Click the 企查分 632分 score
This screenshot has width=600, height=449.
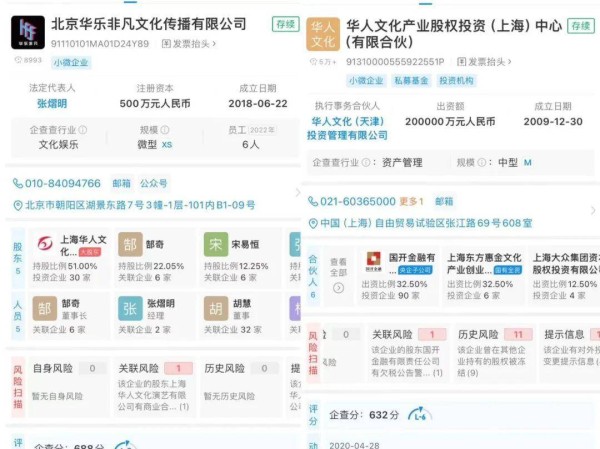tap(364, 415)
